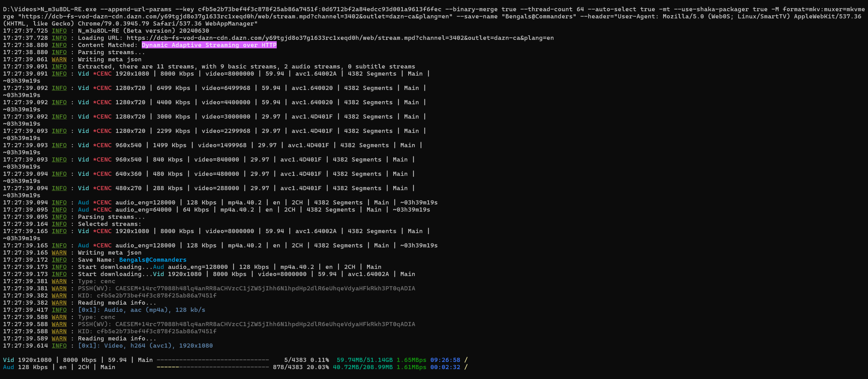Viewport: 868px width, 379px height.
Task: Click the 1.65MBps video speed value
Action: coord(411,360)
